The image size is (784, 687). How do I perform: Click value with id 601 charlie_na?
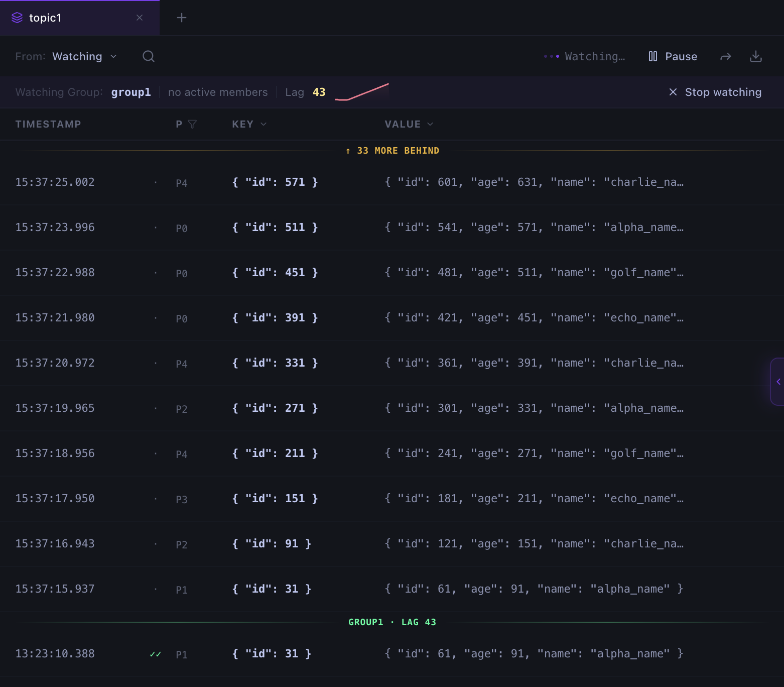click(x=534, y=182)
